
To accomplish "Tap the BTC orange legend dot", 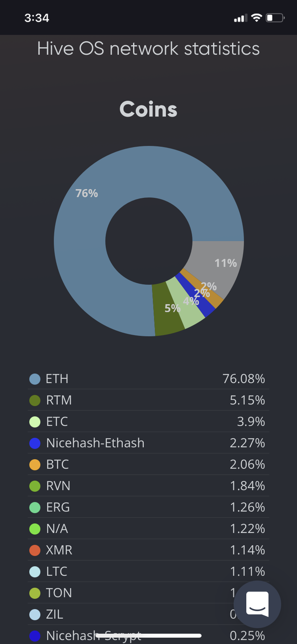I will 35,465.
